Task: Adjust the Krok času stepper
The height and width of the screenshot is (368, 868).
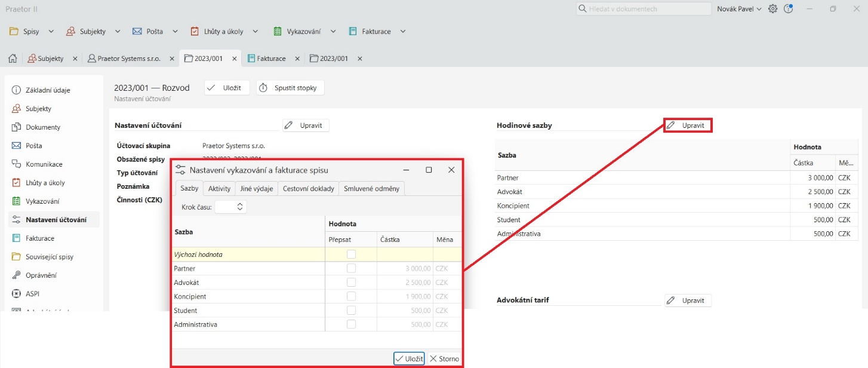Action: (239, 207)
